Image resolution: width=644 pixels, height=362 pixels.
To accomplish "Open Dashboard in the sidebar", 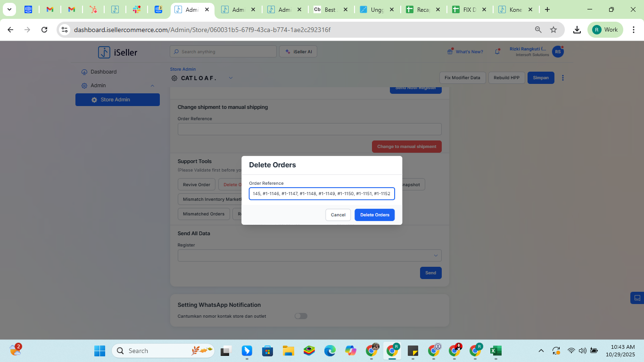I will 103,72.
